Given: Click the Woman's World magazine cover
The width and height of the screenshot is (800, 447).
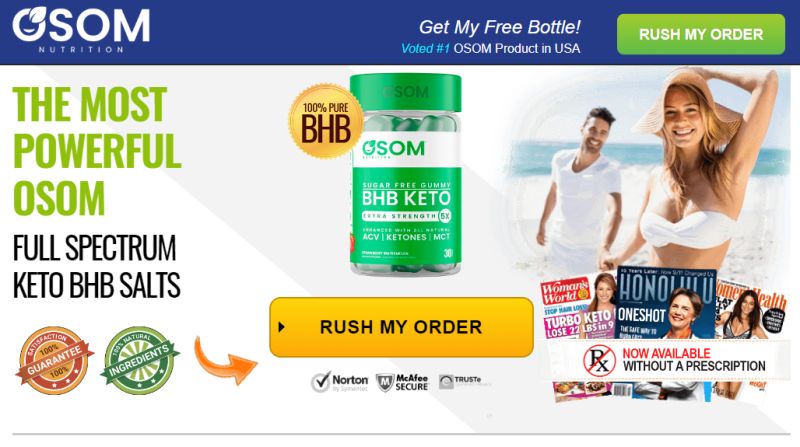Looking at the screenshot, I should pyautogui.click(x=579, y=309).
